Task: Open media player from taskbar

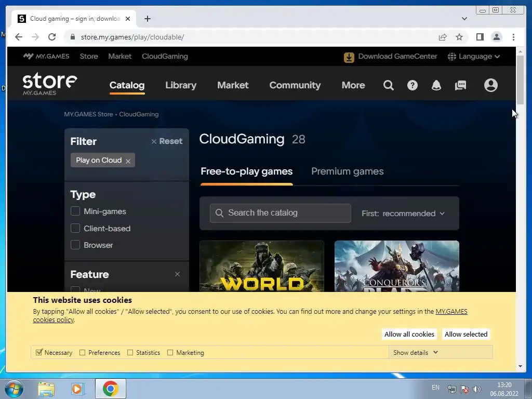Action: [77, 389]
